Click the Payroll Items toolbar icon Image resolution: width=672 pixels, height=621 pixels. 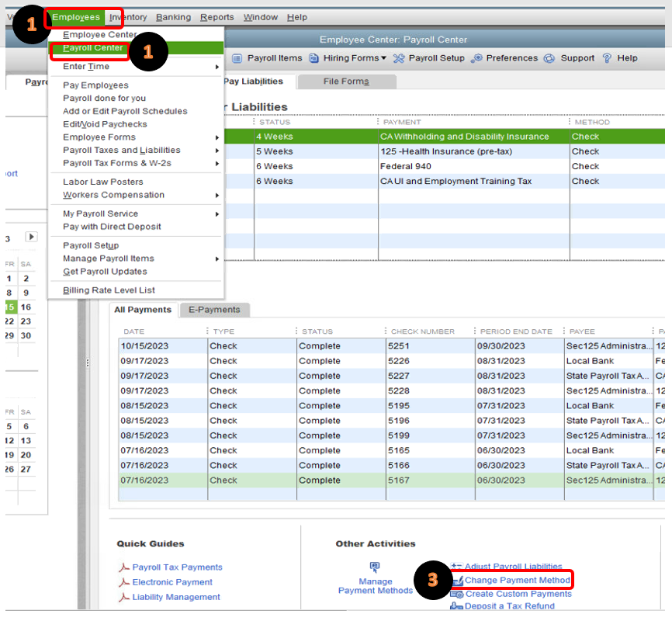(x=237, y=58)
